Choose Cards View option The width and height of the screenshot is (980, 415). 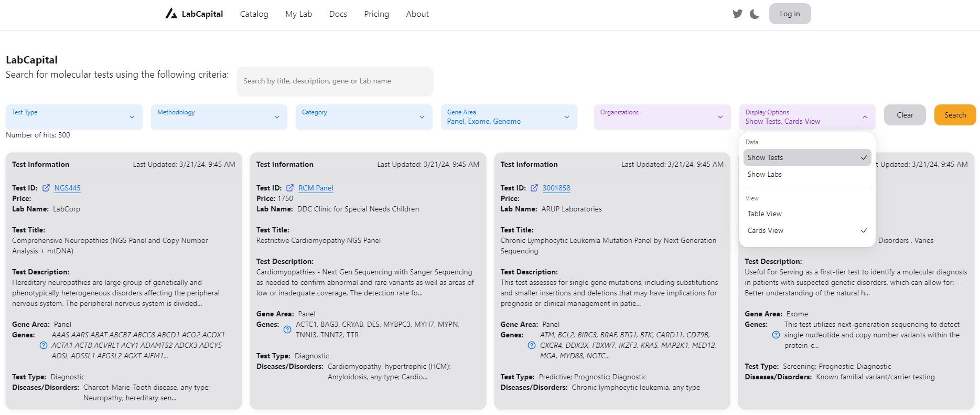tap(807, 230)
